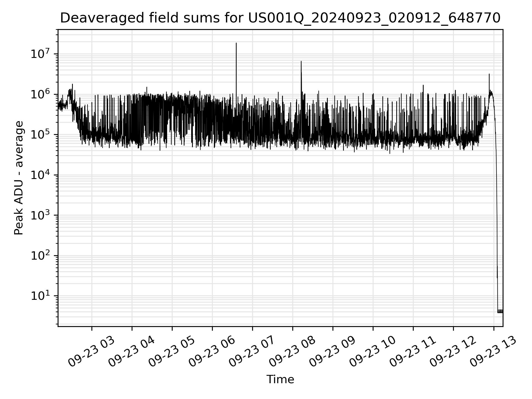532x399 pixels.
Task: Click the y-axis tick label 10^1
Action: [x=40, y=295]
